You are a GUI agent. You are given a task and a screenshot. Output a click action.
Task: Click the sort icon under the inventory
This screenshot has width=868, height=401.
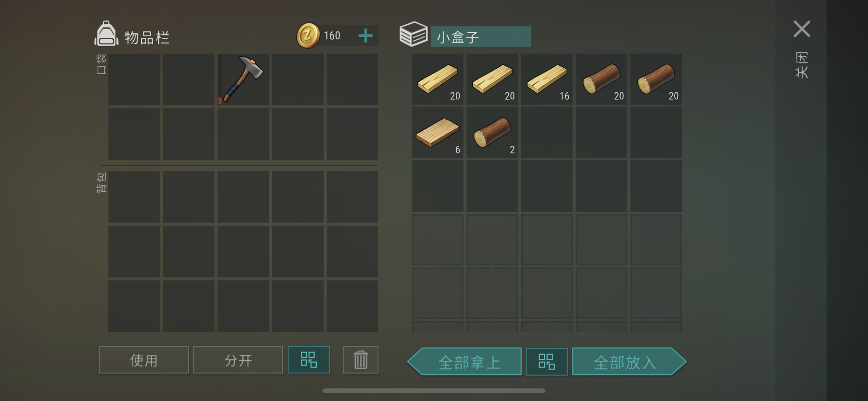tap(309, 360)
